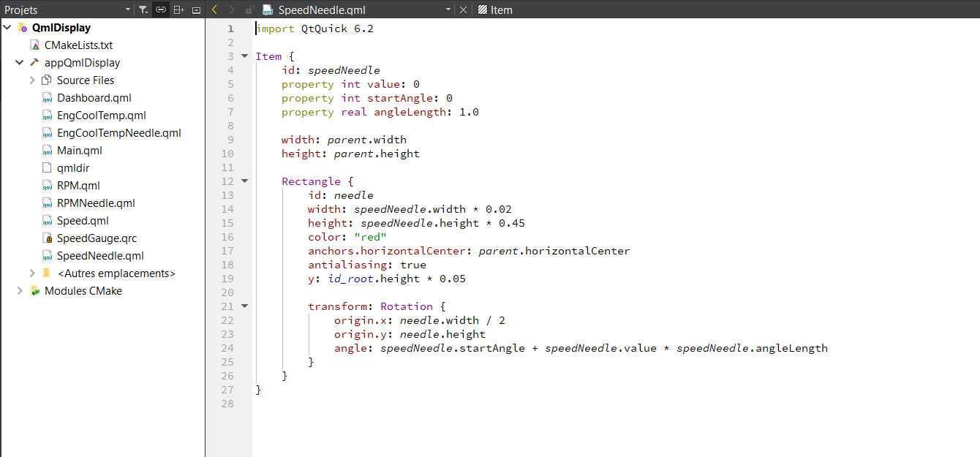Open Speed.qml
Viewport: 980px width, 457px height.
pos(83,221)
